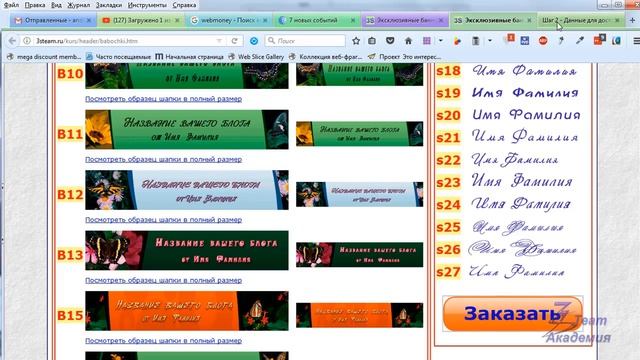The image size is (640, 360).
Task: Close the '7 новых событий' tab
Action: [353, 20]
